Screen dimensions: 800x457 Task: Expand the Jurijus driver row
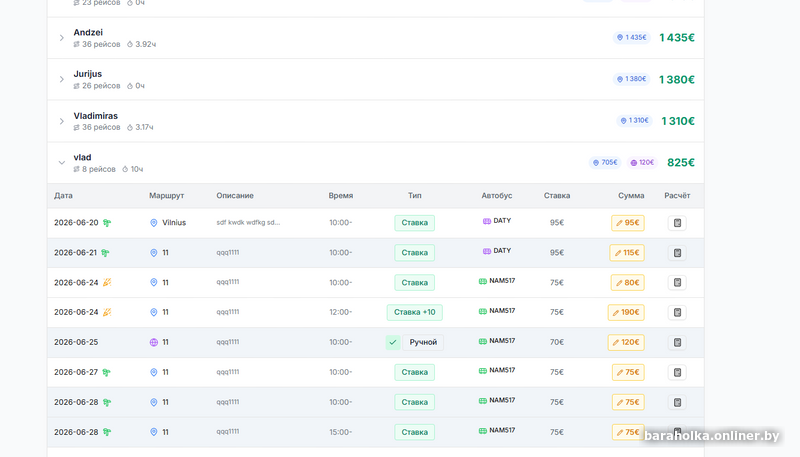[61, 80]
